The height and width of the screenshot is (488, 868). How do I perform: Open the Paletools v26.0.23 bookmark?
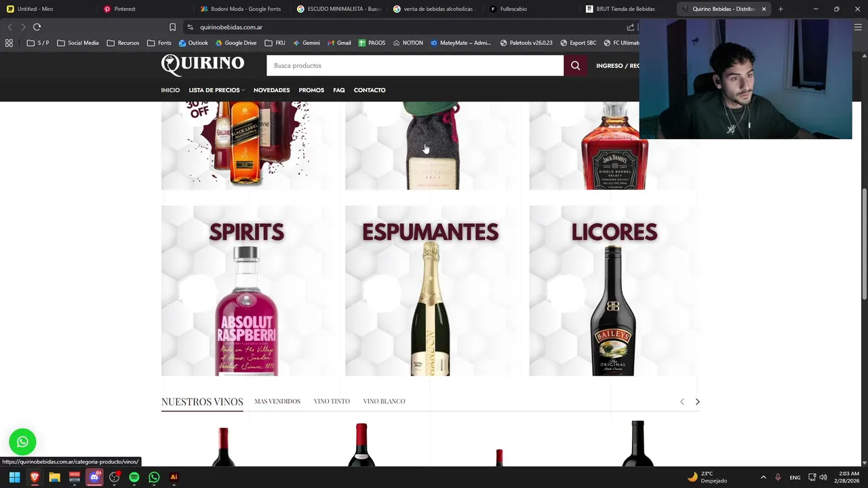526,43
